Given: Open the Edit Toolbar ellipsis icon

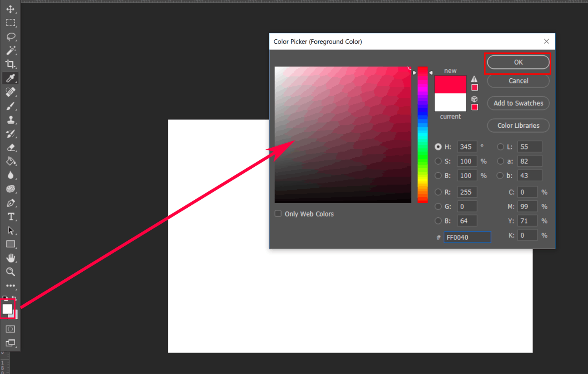Looking at the screenshot, I should click(x=10, y=286).
